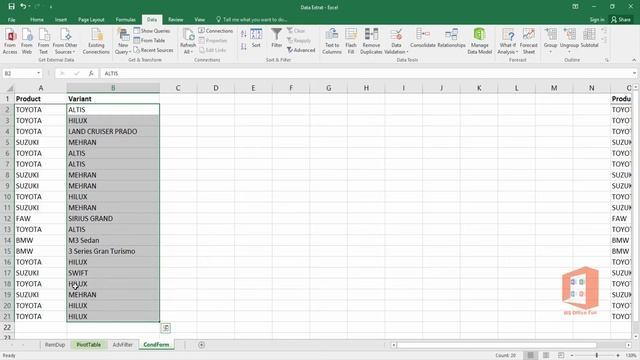Image resolution: width=640 pixels, height=360 pixels.
Task: Switch to the Home ribbon tab
Action: click(x=37, y=20)
